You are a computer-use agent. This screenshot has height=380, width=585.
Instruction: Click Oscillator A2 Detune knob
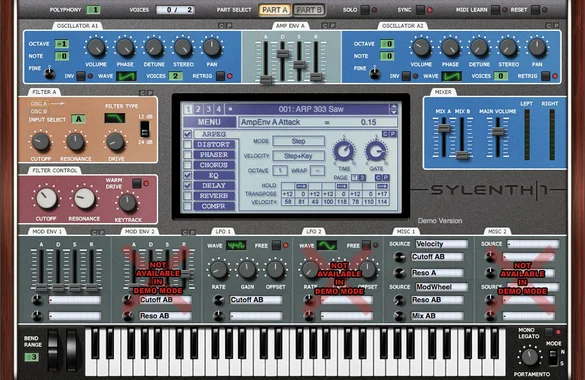479,48
